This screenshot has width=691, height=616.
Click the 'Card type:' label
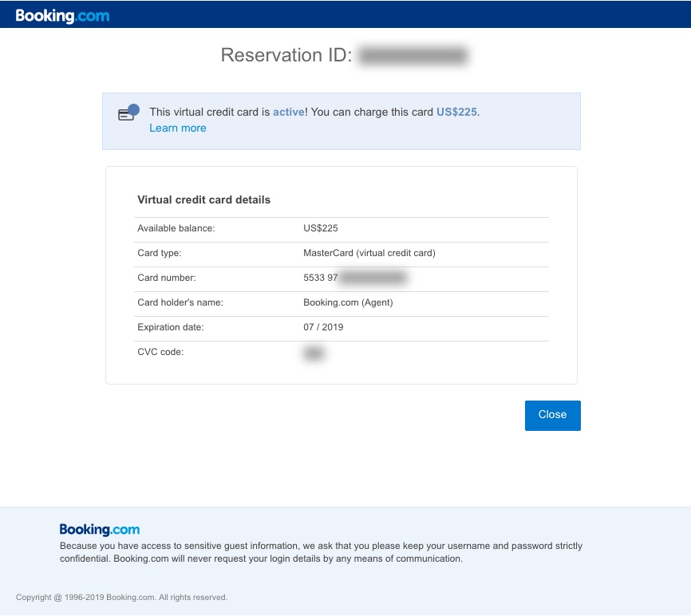point(160,253)
